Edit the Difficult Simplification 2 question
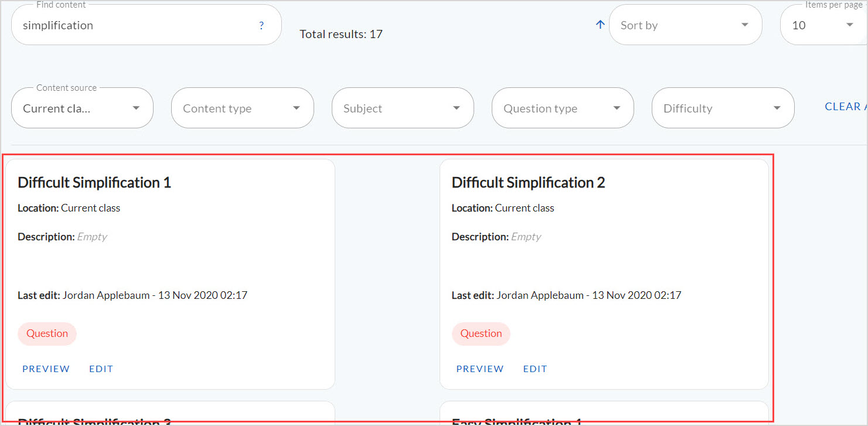 [535, 369]
